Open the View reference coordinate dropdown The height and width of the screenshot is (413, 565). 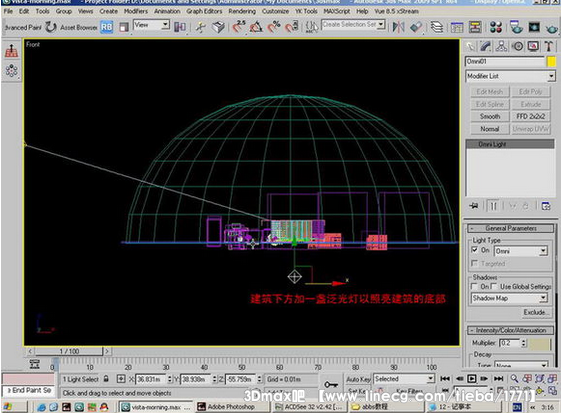(x=151, y=25)
